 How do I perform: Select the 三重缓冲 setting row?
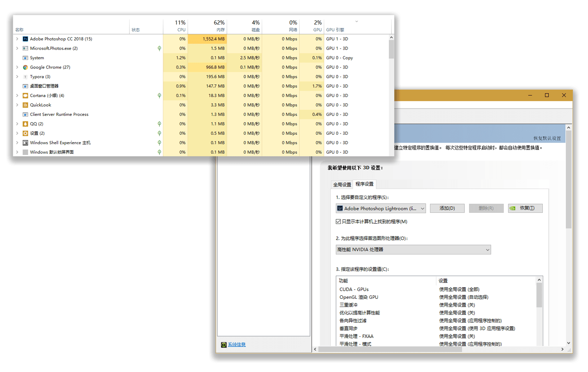(436, 305)
